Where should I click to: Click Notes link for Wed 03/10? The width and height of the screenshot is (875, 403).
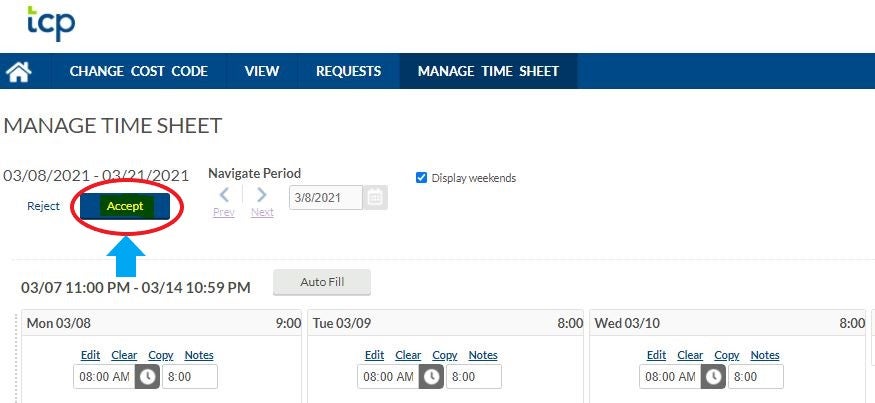(764, 355)
